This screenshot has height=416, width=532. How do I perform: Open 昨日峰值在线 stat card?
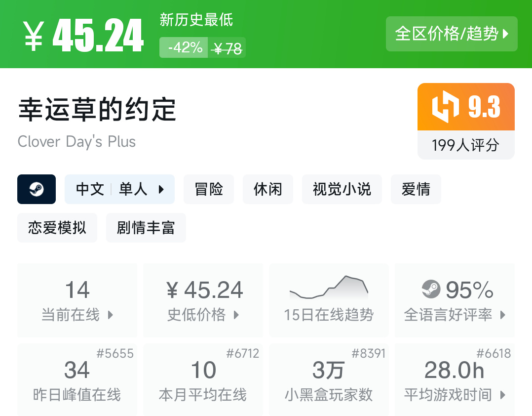coord(77,380)
